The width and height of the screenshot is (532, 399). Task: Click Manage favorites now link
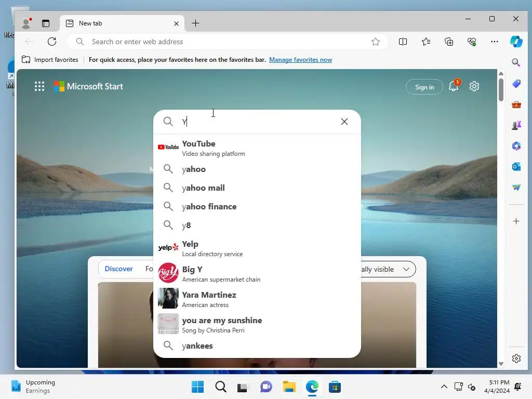300,60
